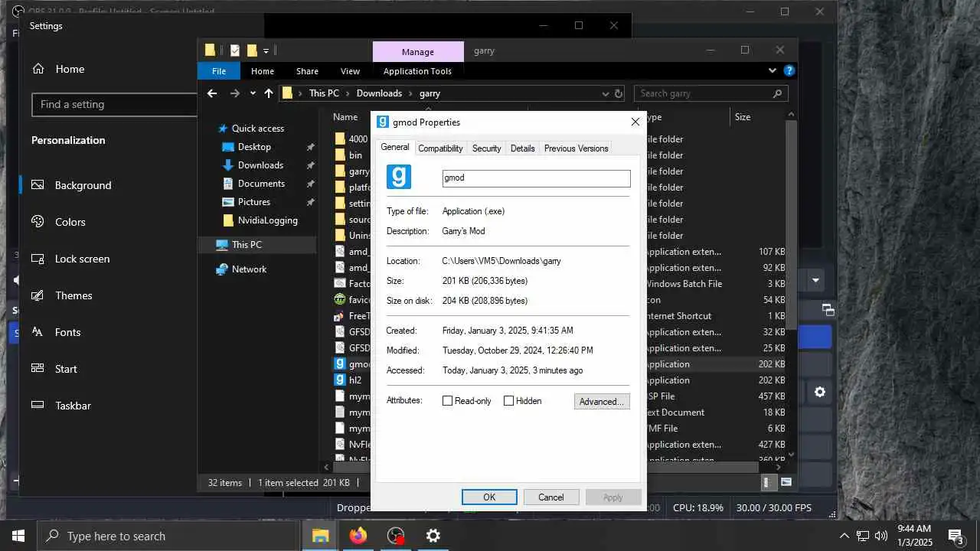
Task: Open the Share ribbon tab
Action: pos(307,71)
